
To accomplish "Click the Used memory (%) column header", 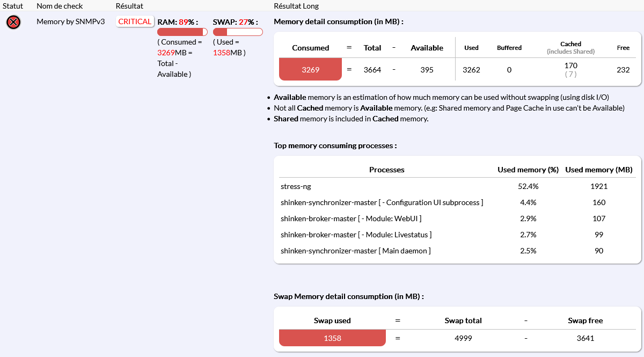I will coord(528,170).
